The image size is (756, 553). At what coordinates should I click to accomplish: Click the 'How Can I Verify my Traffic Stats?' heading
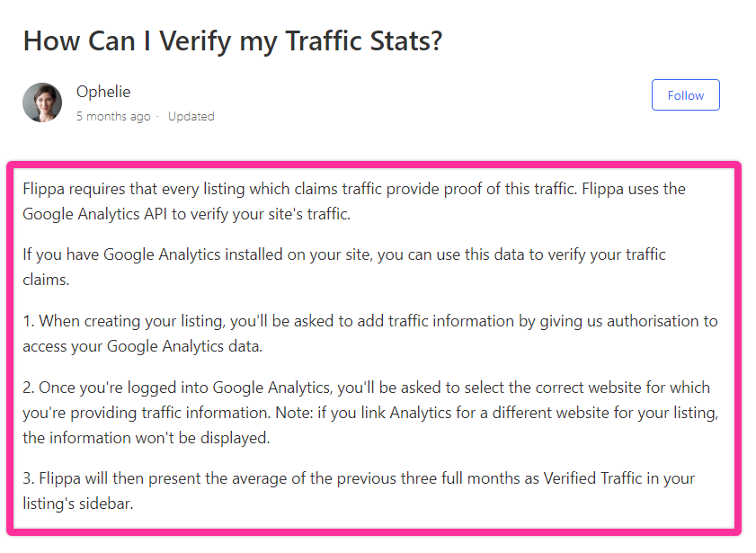point(233,41)
